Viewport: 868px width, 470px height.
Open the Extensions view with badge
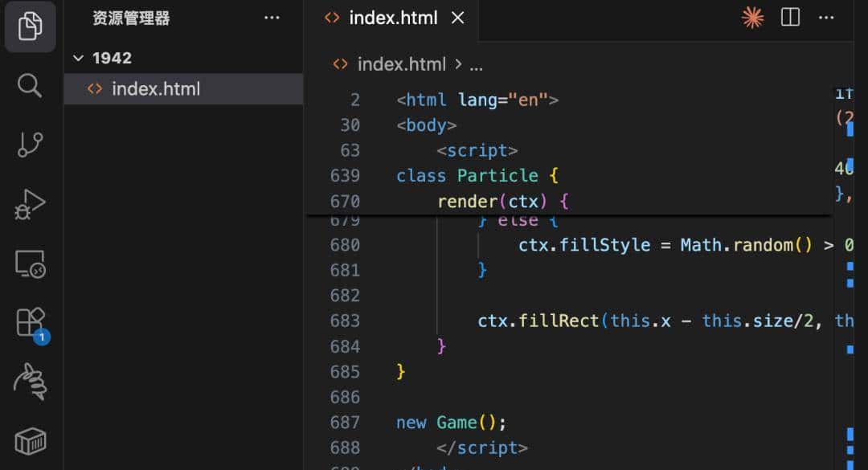[31, 323]
